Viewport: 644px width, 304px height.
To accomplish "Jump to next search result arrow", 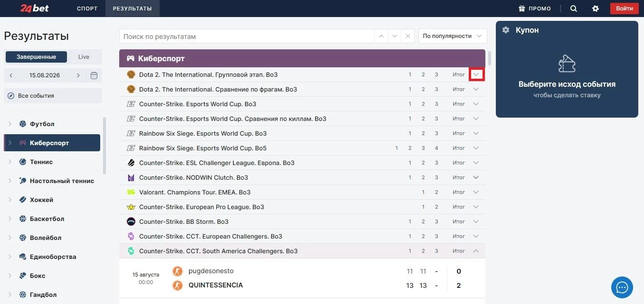I will coord(394,36).
